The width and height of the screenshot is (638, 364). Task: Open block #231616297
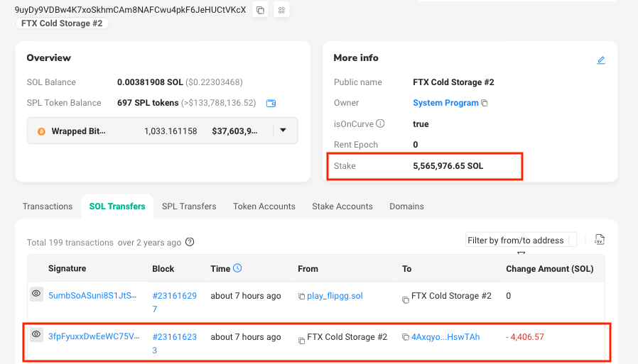coord(175,302)
